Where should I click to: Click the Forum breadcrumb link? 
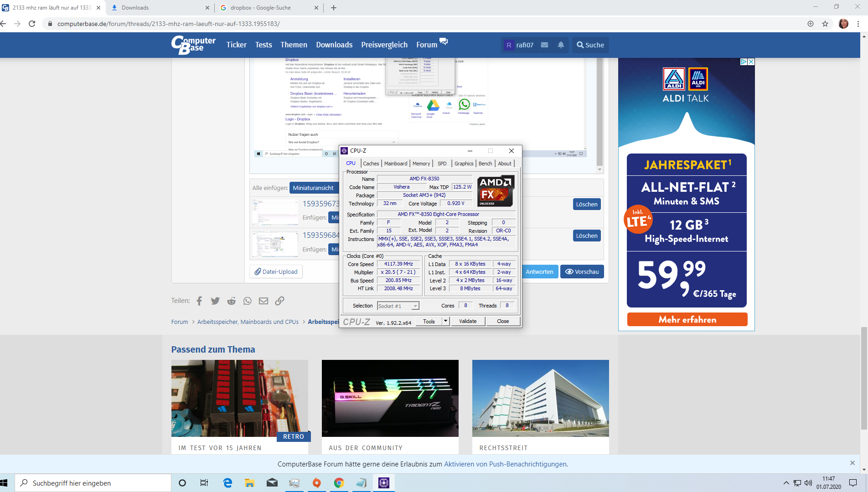click(x=180, y=322)
